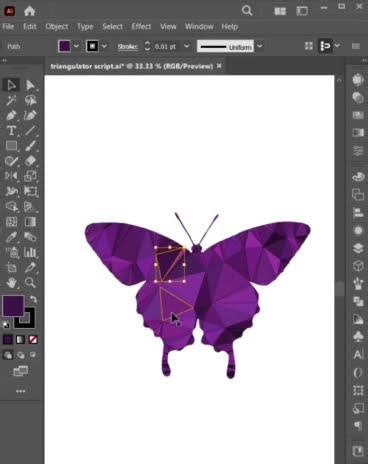
Task: Open the Object menu
Action: coord(57,27)
